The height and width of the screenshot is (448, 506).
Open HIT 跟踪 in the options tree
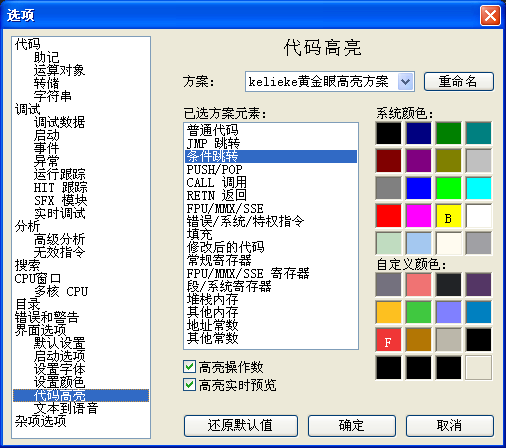(x=60, y=187)
